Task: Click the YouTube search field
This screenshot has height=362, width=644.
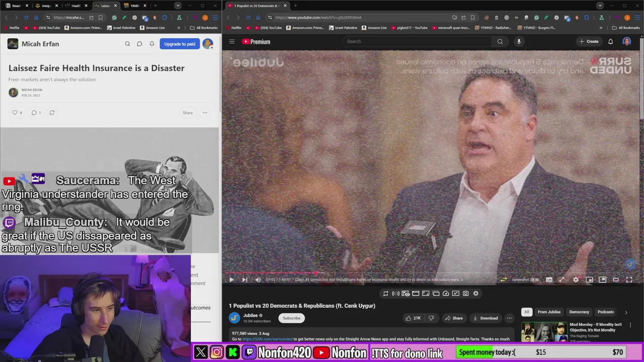Action: pyautogui.click(x=417, y=42)
